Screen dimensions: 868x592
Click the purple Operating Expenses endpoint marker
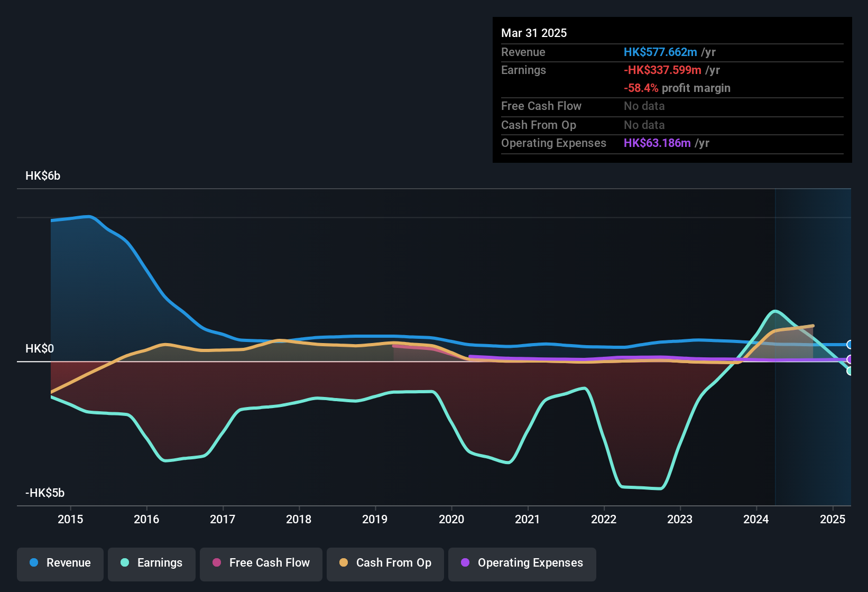click(850, 359)
